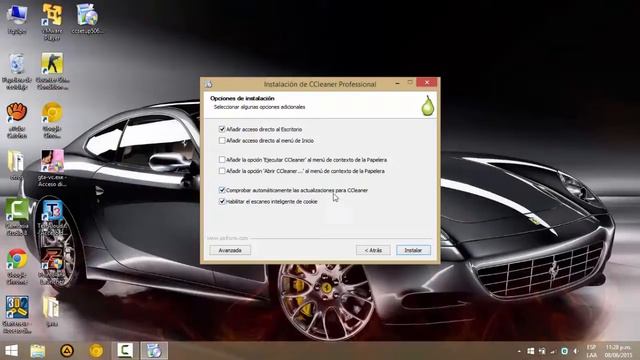
Task: Open the yellow Google Chrome Canary shortcut
Action: [x=52, y=120]
